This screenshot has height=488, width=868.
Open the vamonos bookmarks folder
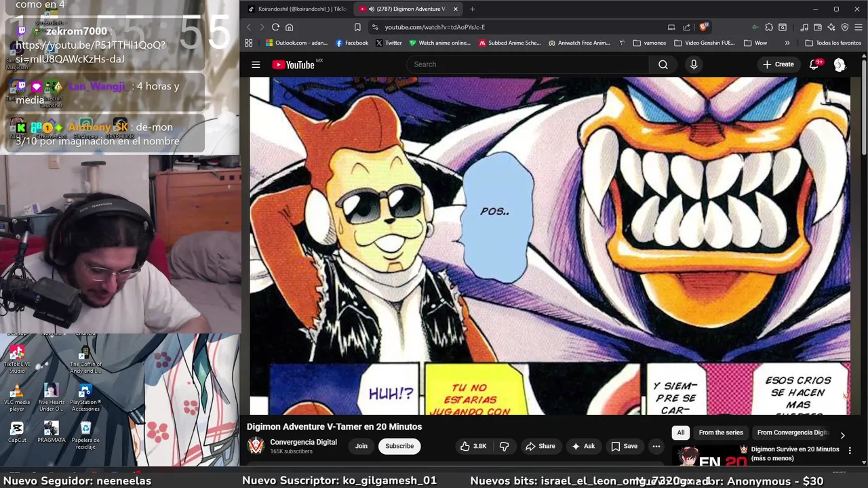pyautogui.click(x=649, y=43)
